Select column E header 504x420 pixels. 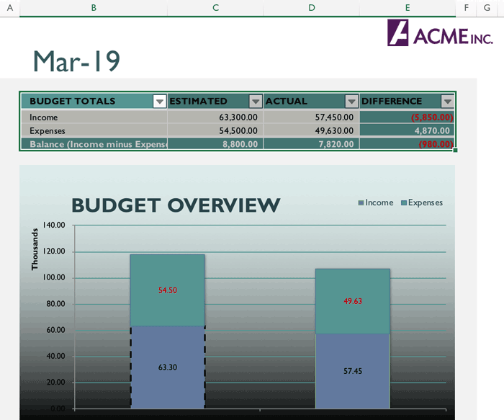(408, 7)
